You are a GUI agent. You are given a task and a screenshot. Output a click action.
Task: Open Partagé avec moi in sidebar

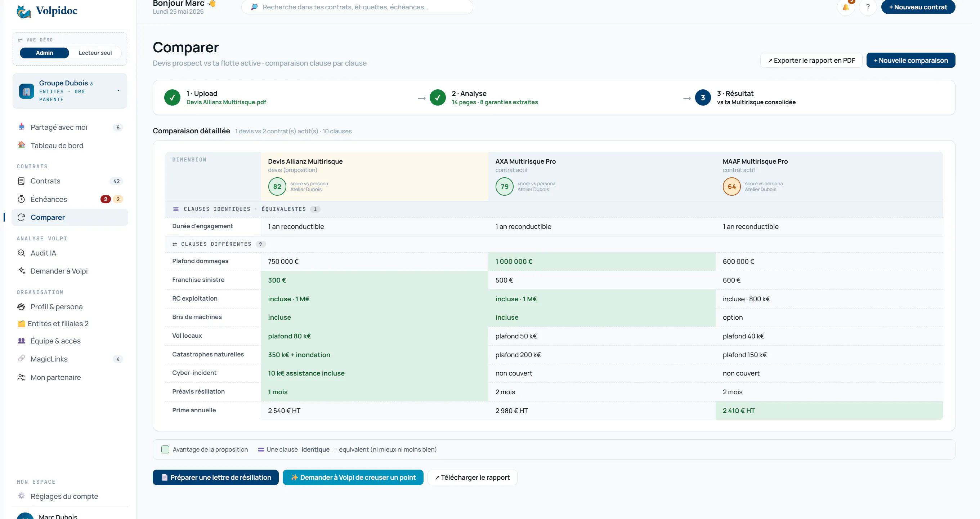click(70, 127)
